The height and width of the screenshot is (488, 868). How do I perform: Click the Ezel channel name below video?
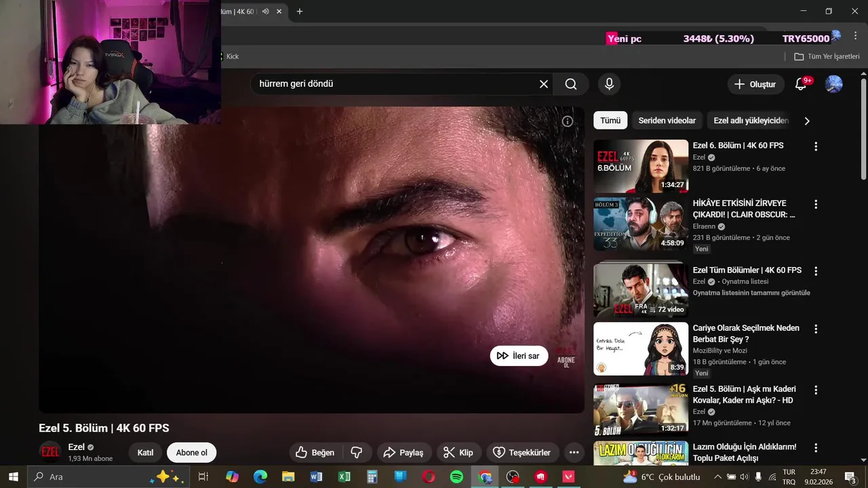[76, 447]
